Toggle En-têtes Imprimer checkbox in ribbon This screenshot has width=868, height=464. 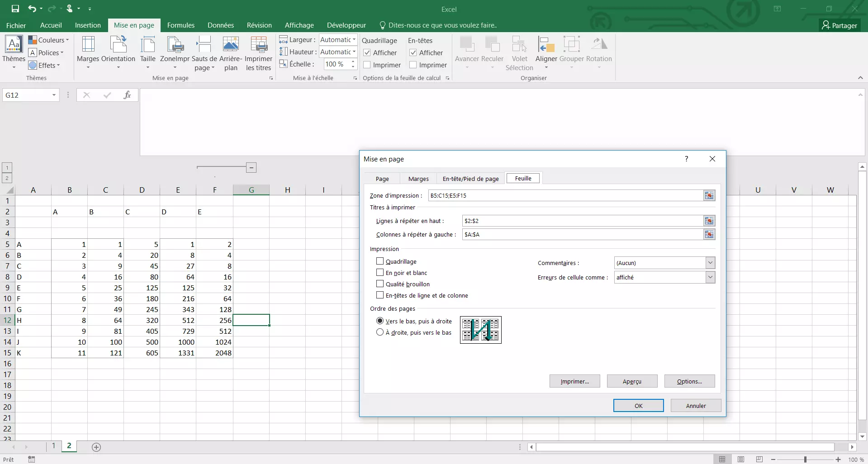(x=413, y=65)
